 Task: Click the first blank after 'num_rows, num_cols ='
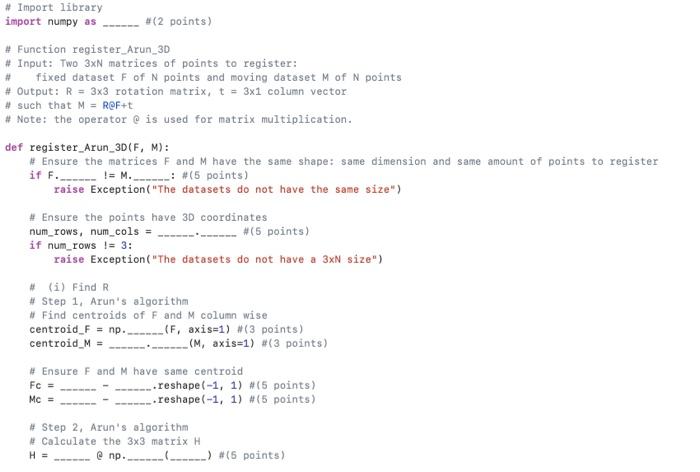click(x=176, y=232)
